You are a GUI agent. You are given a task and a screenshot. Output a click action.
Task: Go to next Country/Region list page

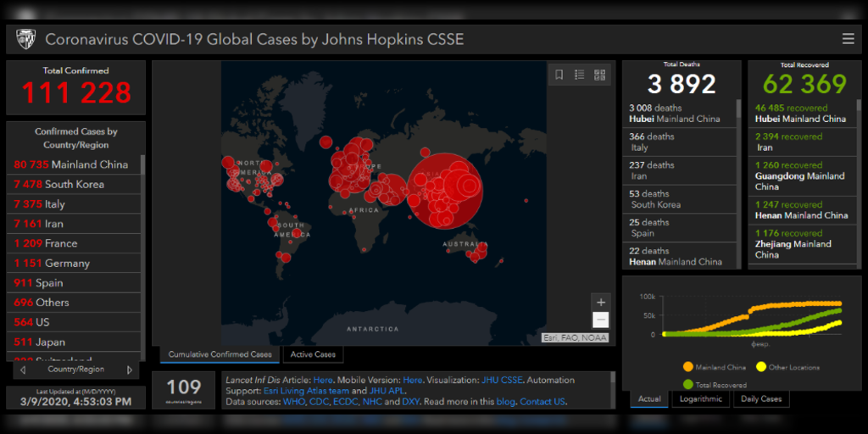coord(130,370)
